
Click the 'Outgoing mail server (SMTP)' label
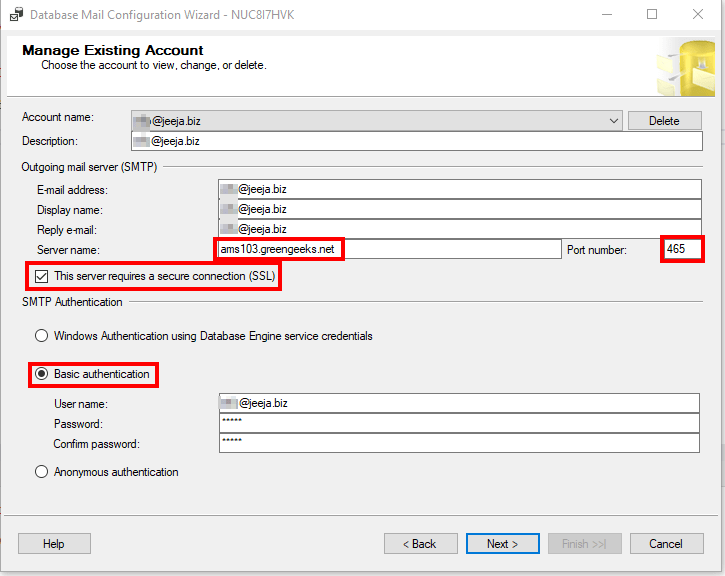click(89, 167)
